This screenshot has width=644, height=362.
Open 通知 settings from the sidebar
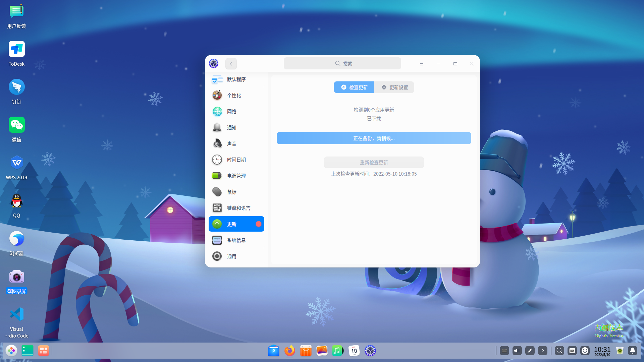(x=232, y=127)
